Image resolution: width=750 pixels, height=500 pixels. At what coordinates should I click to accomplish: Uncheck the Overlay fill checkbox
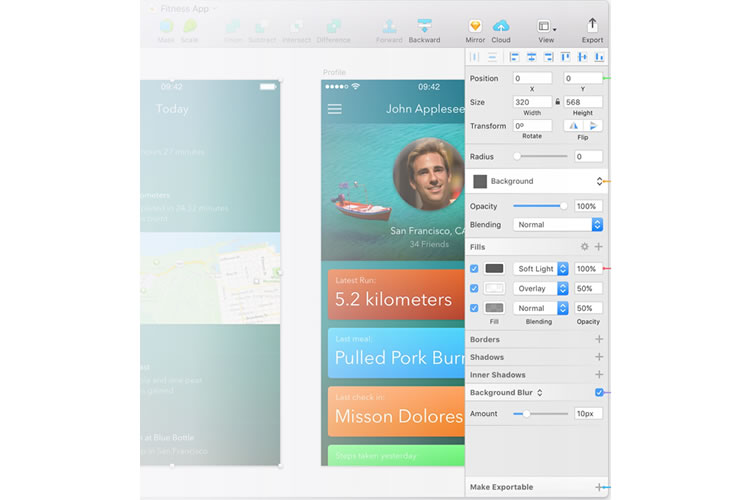[x=474, y=288]
